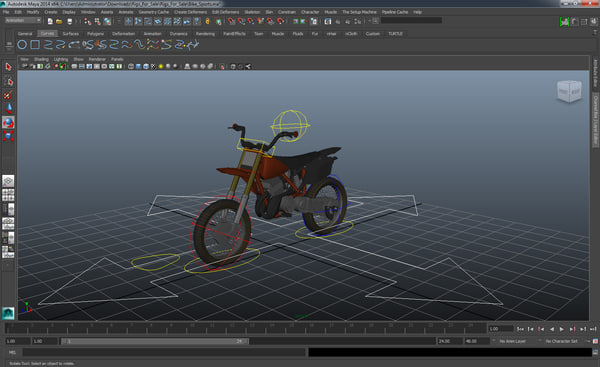Click the lock selection padlock icon
Screen dimensions: 600x367
point(207,21)
